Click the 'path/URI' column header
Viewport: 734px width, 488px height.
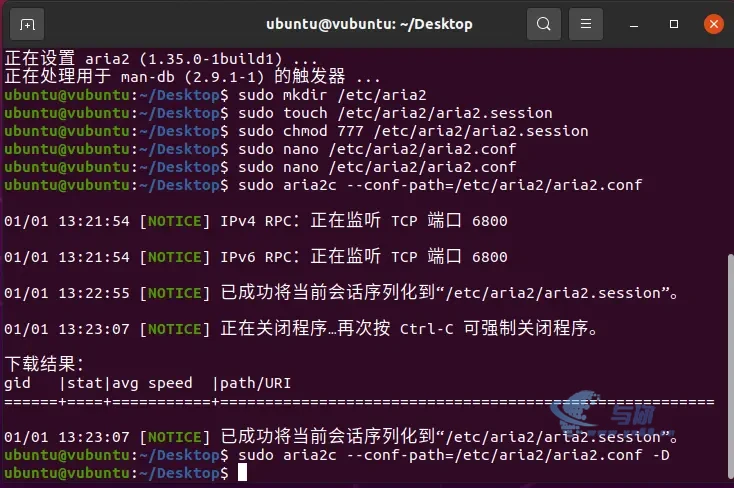[256, 384]
